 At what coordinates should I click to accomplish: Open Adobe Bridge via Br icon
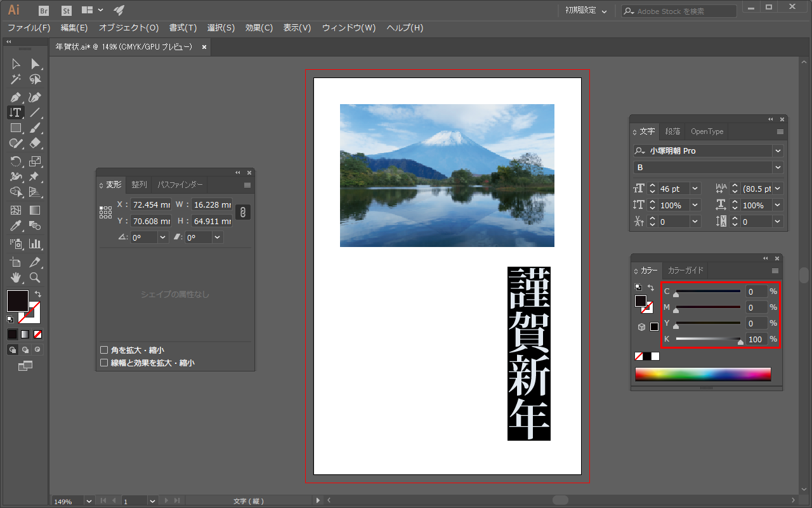pos(44,11)
